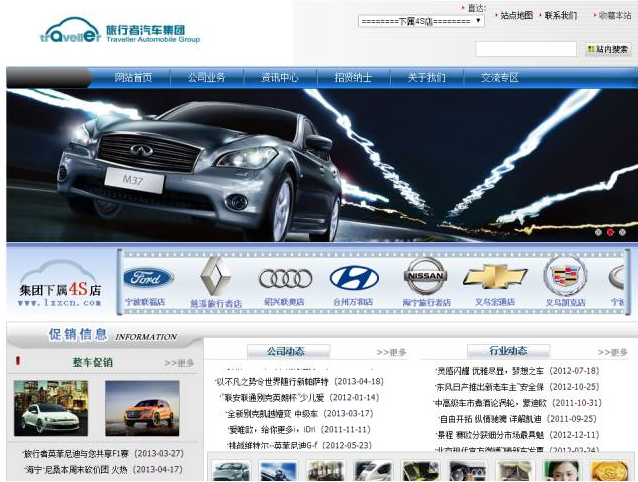Image resolution: width=638 pixels, height=482 pixels.
Task: Switch to the first banner slide dot
Action: [598, 232]
